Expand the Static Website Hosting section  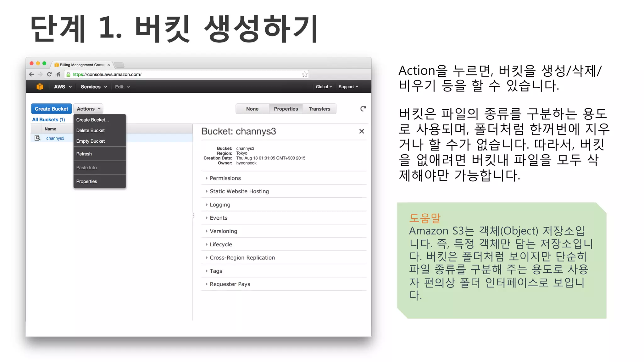tap(239, 191)
